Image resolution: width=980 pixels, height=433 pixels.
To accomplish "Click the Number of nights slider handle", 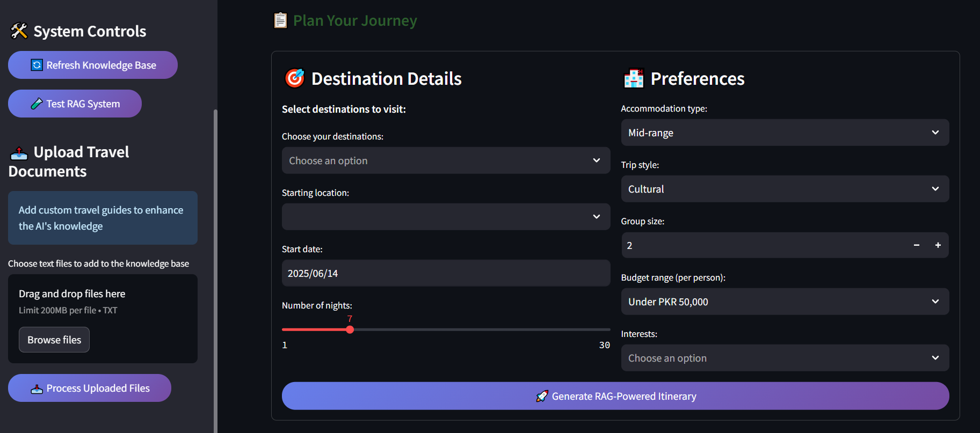I will [x=350, y=329].
